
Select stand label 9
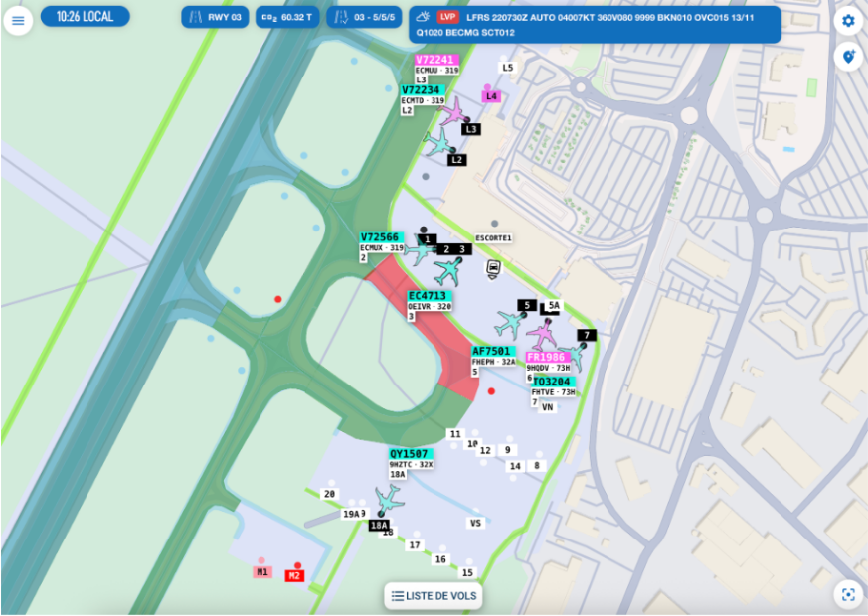508,450
